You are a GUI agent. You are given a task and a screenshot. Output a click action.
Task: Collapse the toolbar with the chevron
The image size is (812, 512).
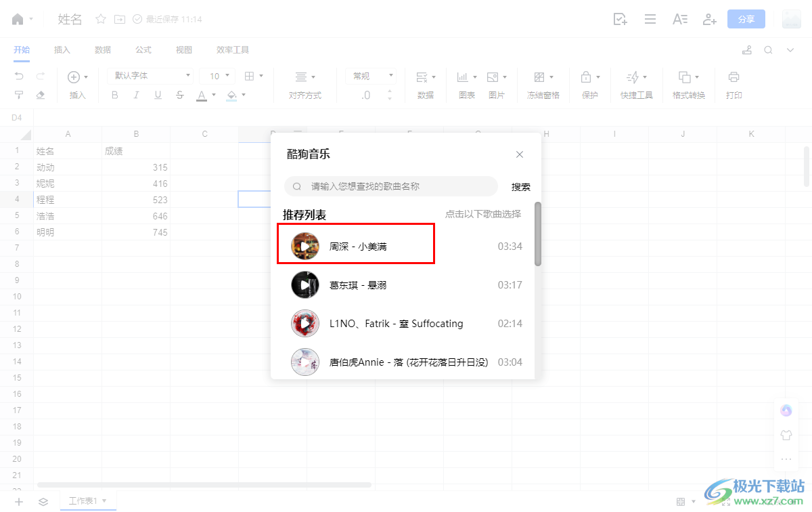790,50
